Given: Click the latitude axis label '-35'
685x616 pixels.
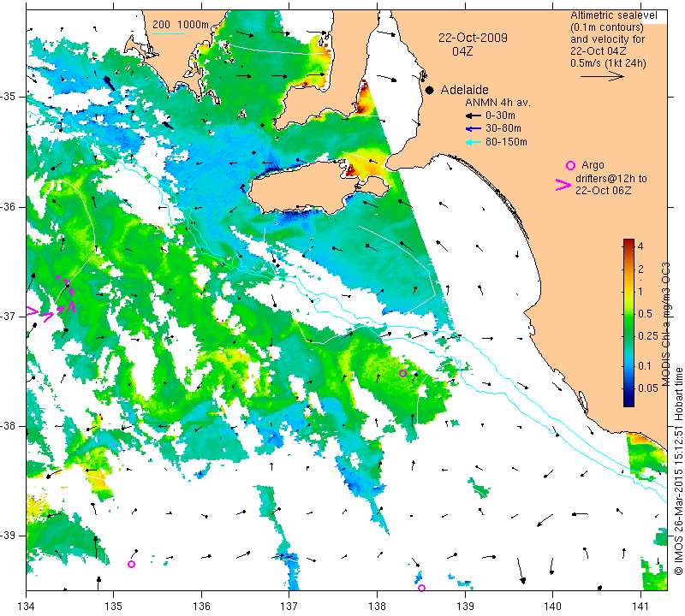Looking at the screenshot, I should coord(9,97).
